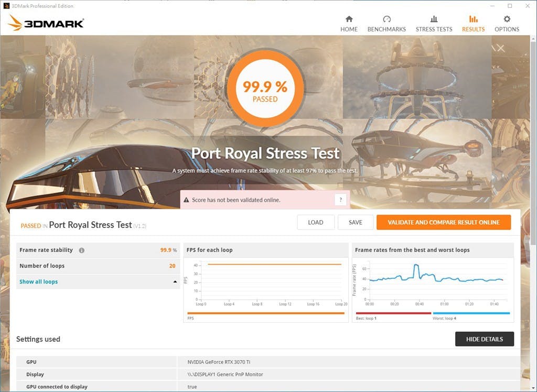Click the warning triangle beside validation message
The image size is (537, 392).
click(x=186, y=200)
